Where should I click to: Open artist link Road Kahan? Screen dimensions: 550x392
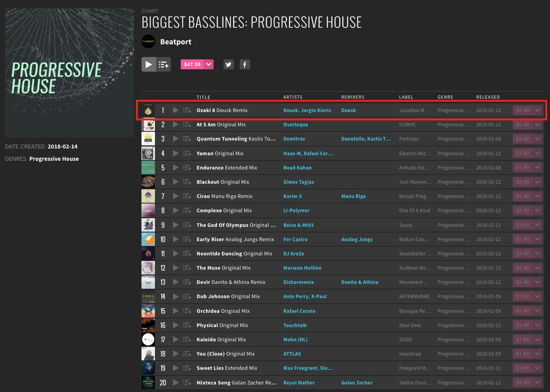(x=297, y=168)
